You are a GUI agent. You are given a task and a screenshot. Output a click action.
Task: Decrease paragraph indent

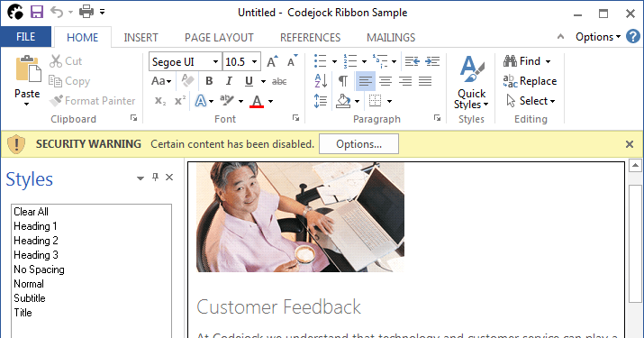[412, 61]
